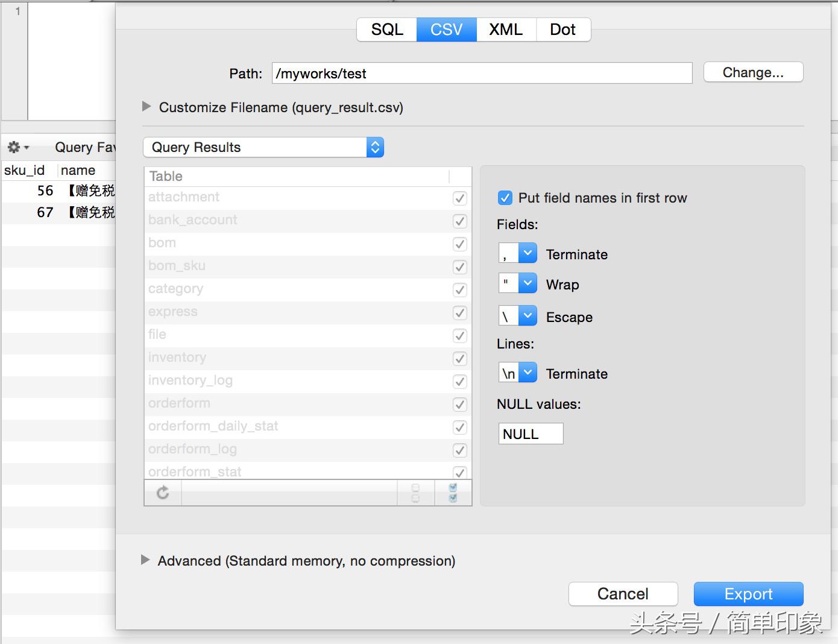This screenshot has height=644, width=838.
Task: Open the fields Terminate character dropdown
Action: [528, 253]
